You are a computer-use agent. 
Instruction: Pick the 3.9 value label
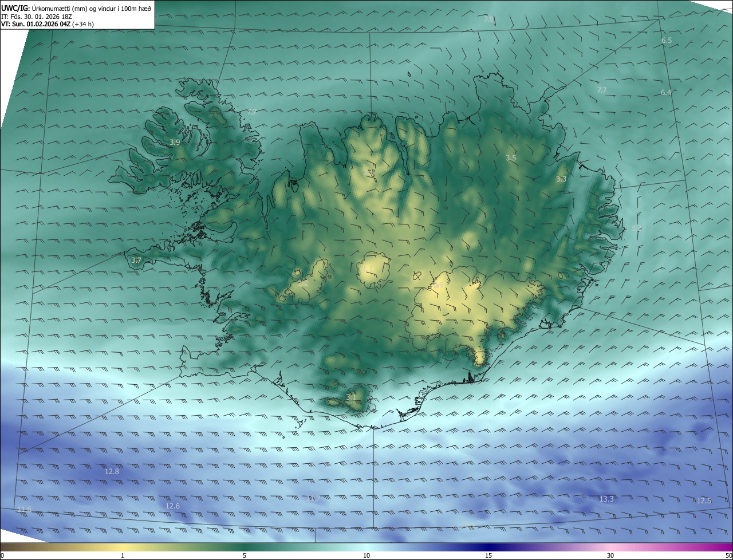pos(175,142)
